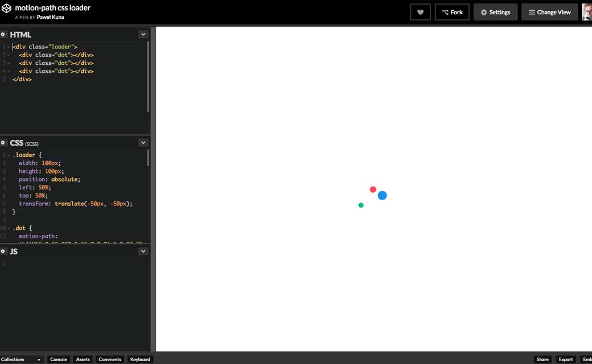Click the Change View button
The height and width of the screenshot is (364, 592).
coord(549,12)
